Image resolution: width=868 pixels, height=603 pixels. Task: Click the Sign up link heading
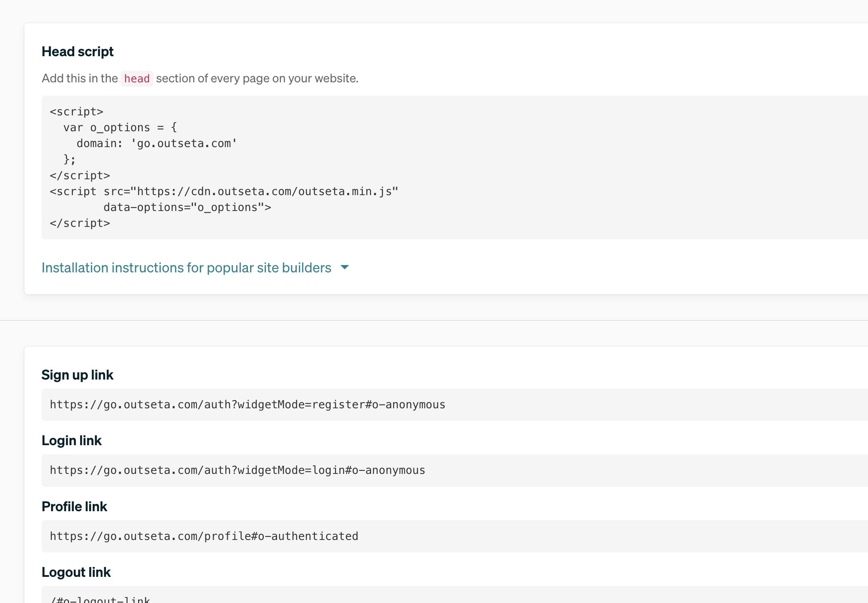77,374
